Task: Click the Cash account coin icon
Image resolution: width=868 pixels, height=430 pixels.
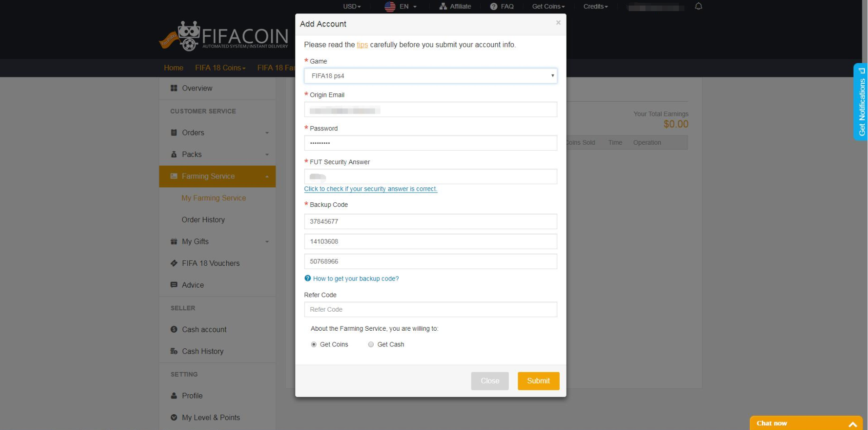Action: point(174,329)
